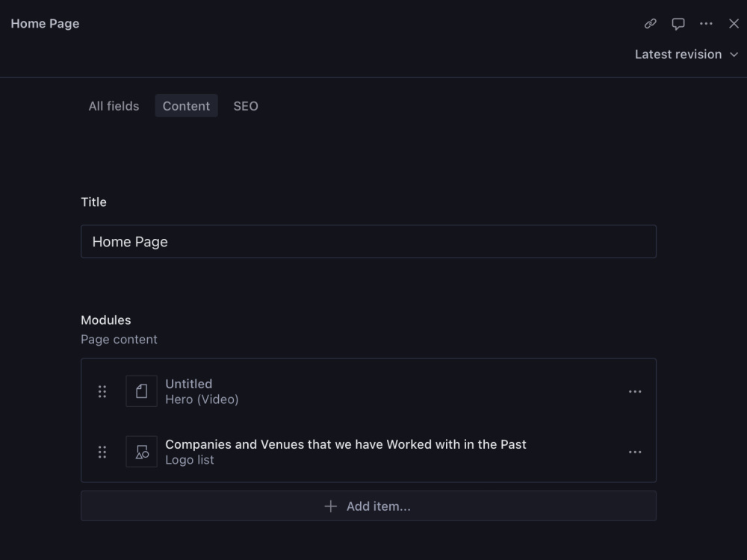Viewport: 747px width, 560px height.
Task: Click the Add item button
Action: 369,506
